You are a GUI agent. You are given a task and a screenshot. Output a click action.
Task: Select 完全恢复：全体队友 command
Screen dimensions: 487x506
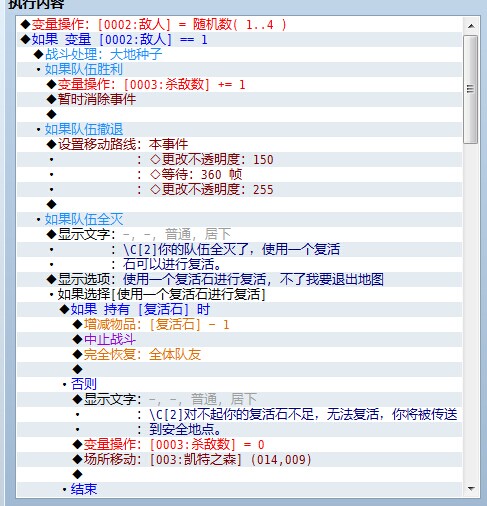[x=239, y=355]
